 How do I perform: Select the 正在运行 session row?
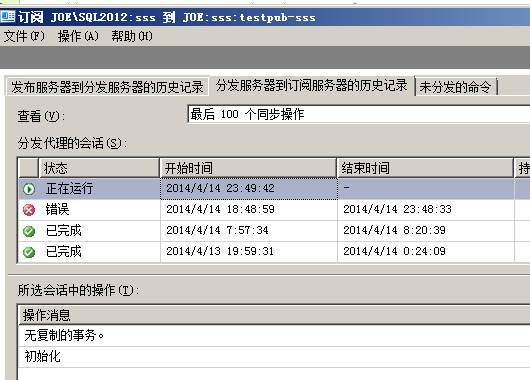click(x=274, y=189)
